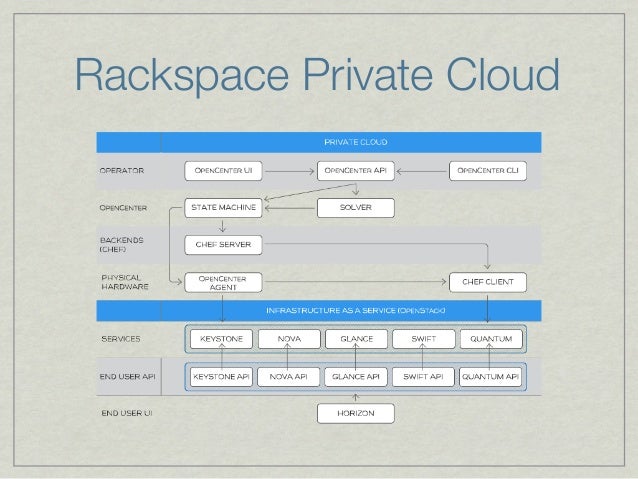This screenshot has height=479, width=638.
Task: Click the OpenCenter API box
Action: click(356, 171)
